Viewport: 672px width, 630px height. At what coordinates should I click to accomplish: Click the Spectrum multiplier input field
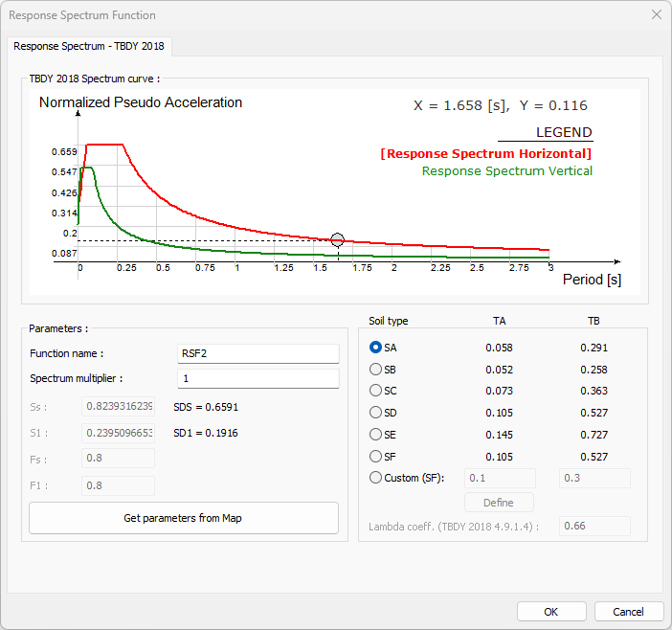[x=258, y=379]
